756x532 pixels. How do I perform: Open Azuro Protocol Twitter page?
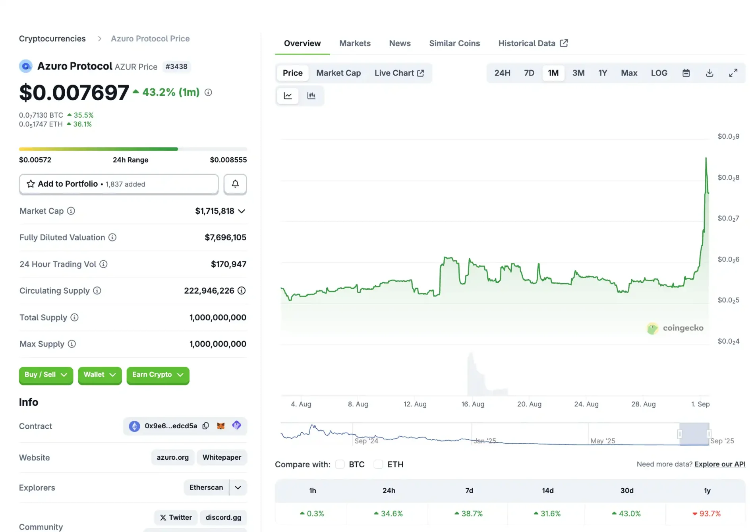click(176, 517)
